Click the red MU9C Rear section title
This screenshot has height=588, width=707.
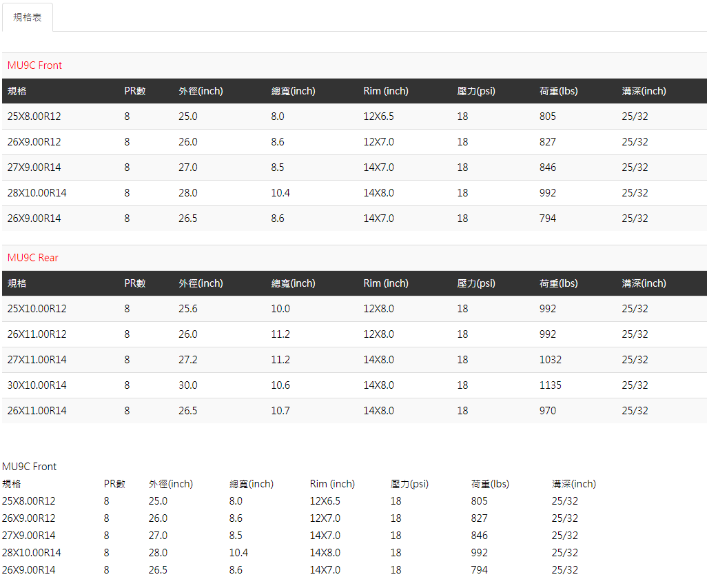pyautogui.click(x=32, y=258)
